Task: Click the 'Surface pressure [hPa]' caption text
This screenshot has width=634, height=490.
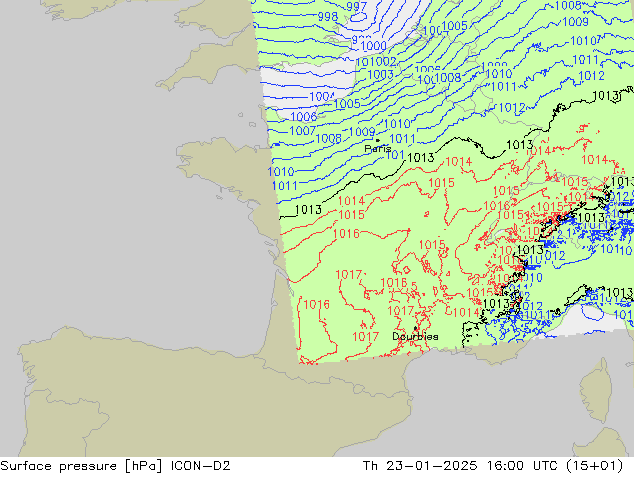Action: point(81,466)
